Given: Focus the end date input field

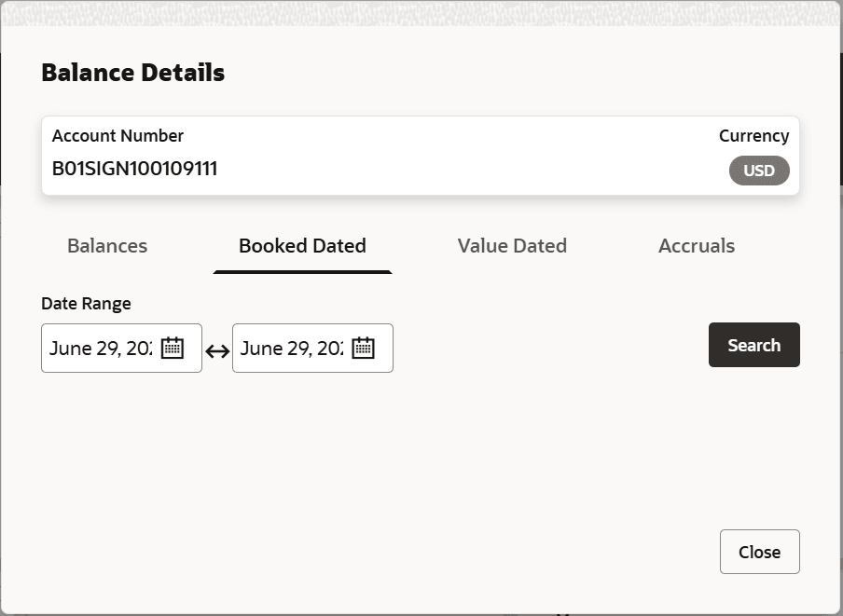Looking at the screenshot, I should click(291, 349).
